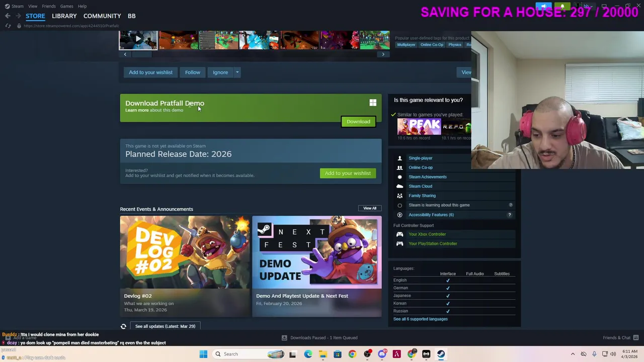Open the View menu
Image resolution: width=644 pixels, height=362 pixels.
click(33, 6)
